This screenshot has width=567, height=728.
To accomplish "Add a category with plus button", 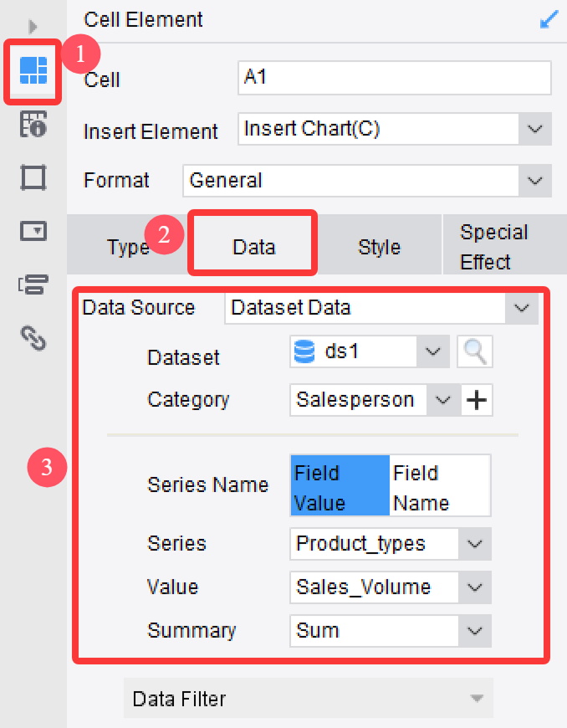I will coord(477,400).
